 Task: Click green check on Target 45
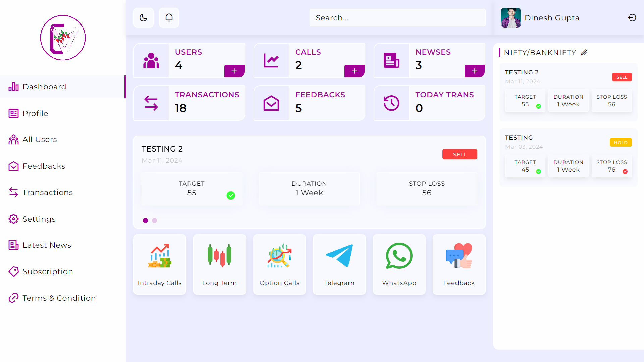(x=538, y=171)
